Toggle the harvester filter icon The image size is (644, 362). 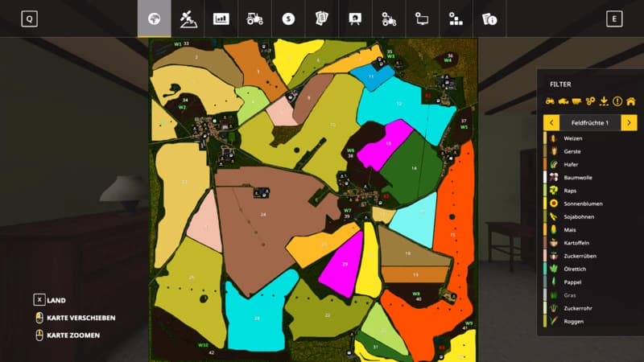563,101
